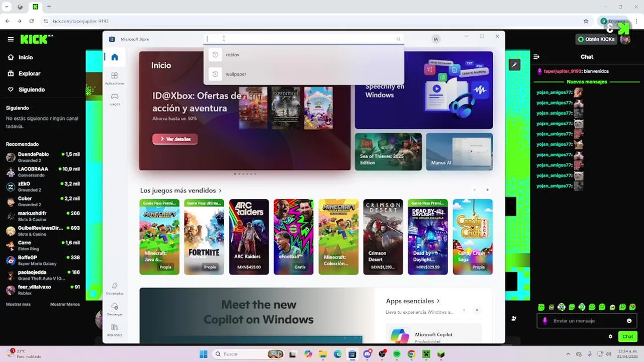Open the Dead by Daylight game card
Screen dimensions: 644x362
click(428, 237)
